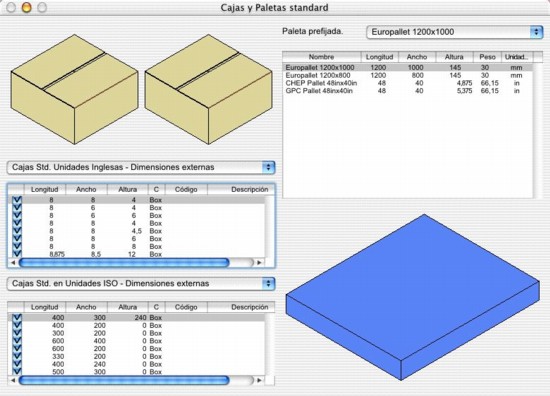Click the left cardboard box preview
The image size is (550, 396).
pyautogui.click(x=74, y=89)
